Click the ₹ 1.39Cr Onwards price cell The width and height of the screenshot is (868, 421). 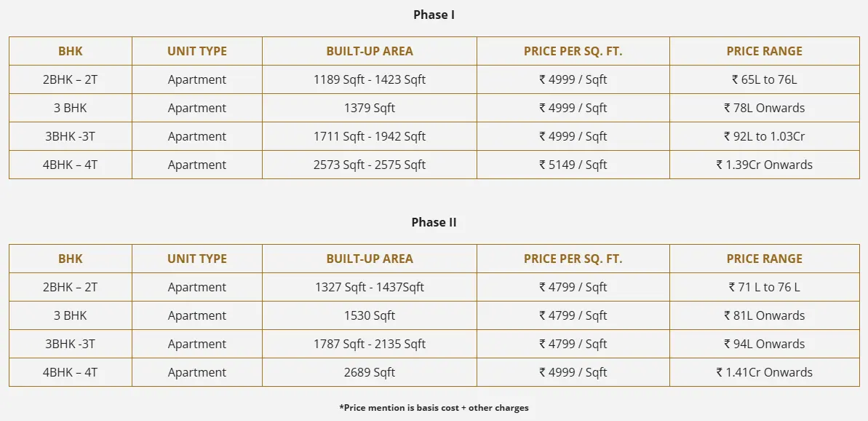[764, 165]
